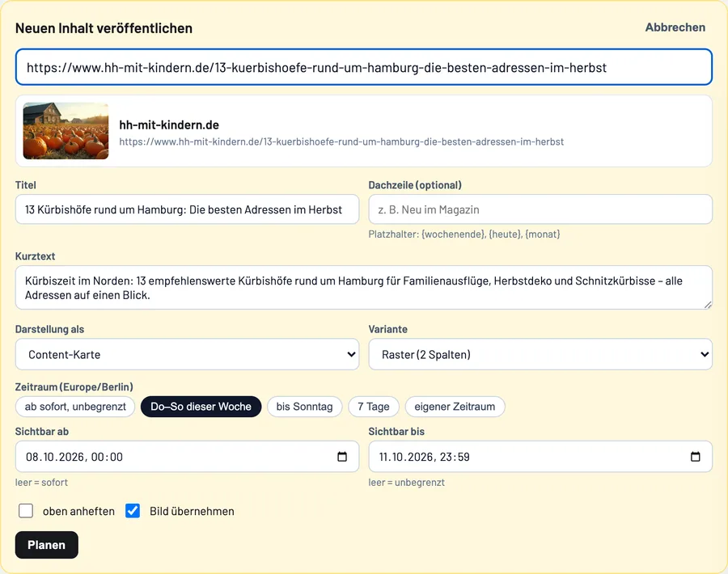This screenshot has height=574, width=728.
Task: Click the oben anheften label text
Action: 78,512
